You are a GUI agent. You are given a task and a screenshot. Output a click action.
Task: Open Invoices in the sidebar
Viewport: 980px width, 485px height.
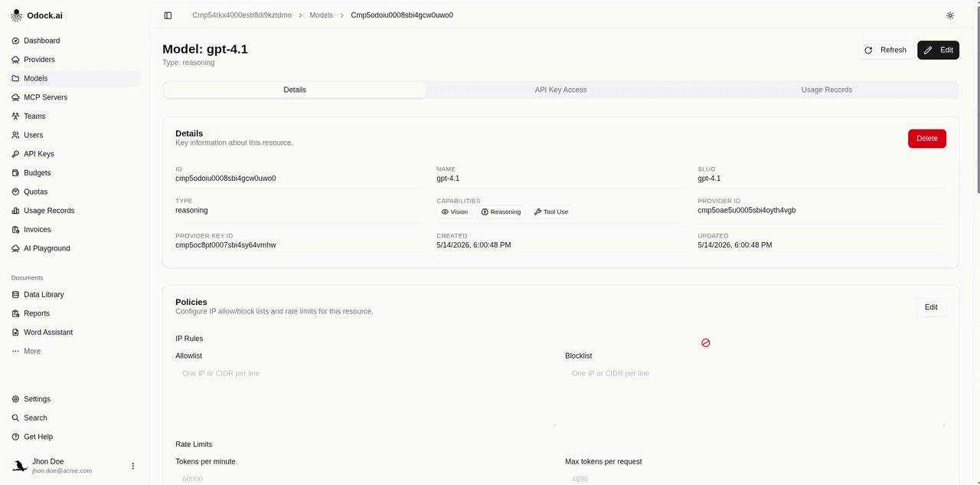pyautogui.click(x=74, y=230)
